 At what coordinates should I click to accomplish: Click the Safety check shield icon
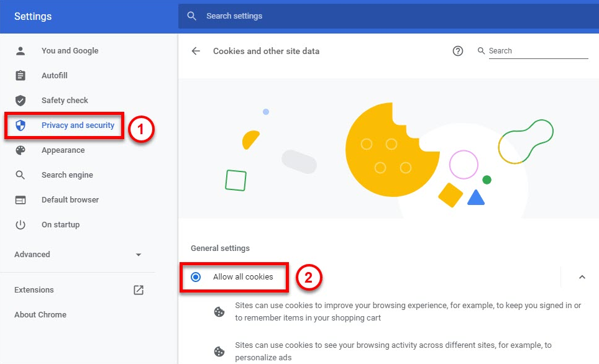pyautogui.click(x=21, y=101)
